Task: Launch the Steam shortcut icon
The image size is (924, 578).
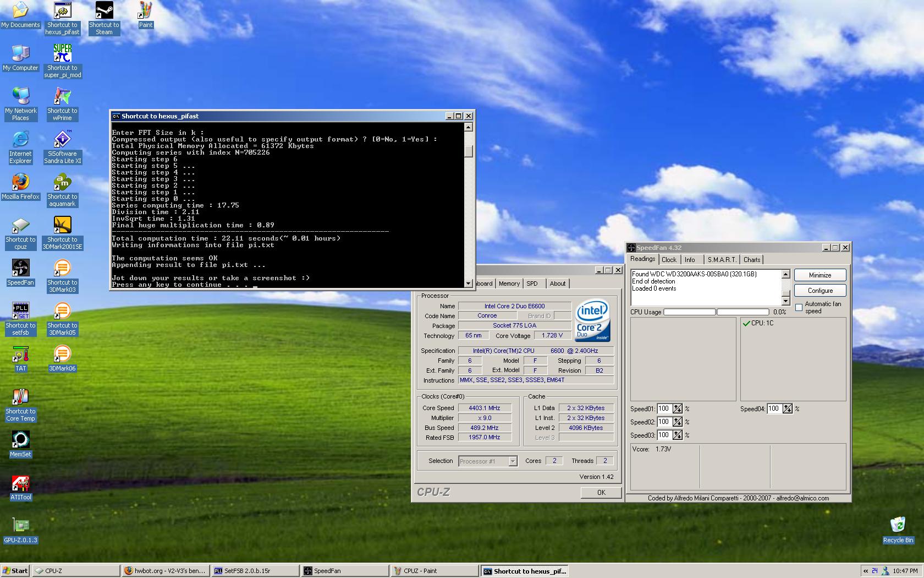Action: tap(104, 18)
